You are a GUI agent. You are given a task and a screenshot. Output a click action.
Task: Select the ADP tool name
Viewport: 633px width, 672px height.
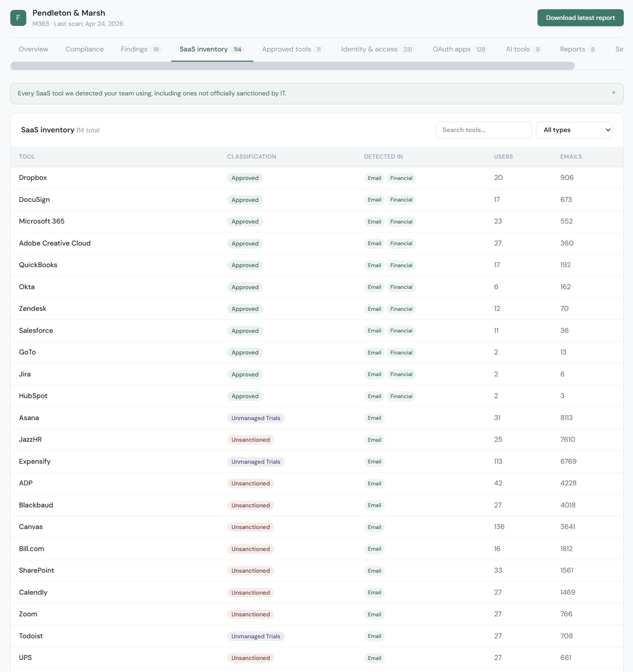[26, 483]
